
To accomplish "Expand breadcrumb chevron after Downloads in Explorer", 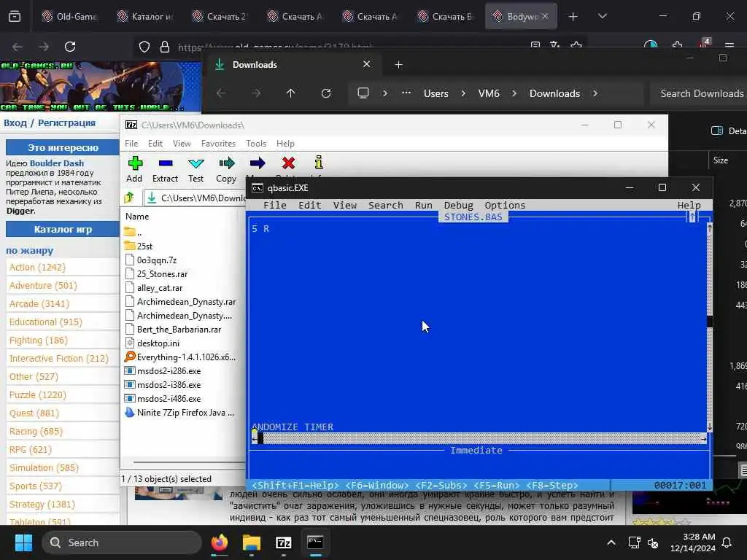I will pyautogui.click(x=595, y=93).
